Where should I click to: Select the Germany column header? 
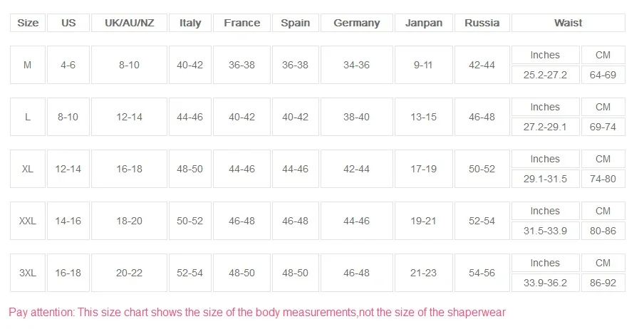[x=356, y=23]
